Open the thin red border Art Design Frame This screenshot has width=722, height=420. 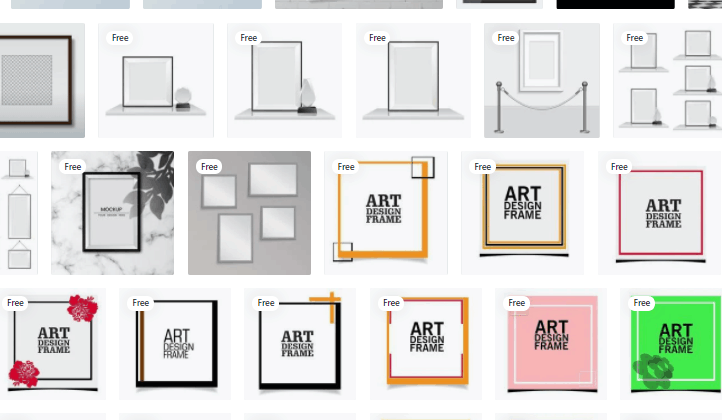(660, 213)
